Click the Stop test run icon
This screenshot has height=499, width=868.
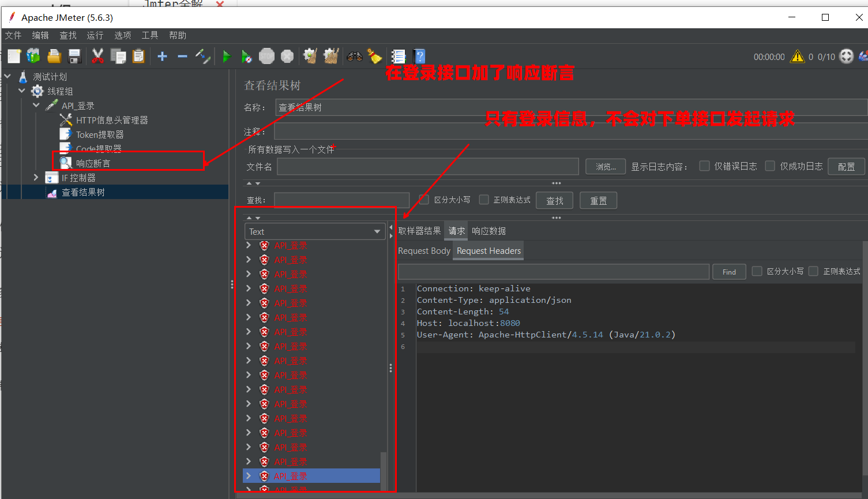(x=266, y=57)
